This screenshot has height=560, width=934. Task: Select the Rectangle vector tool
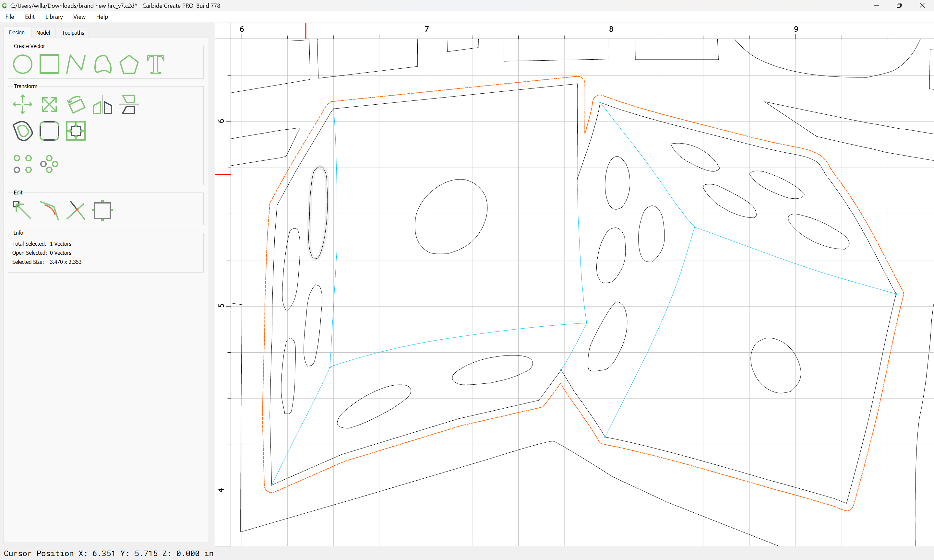[x=49, y=64]
